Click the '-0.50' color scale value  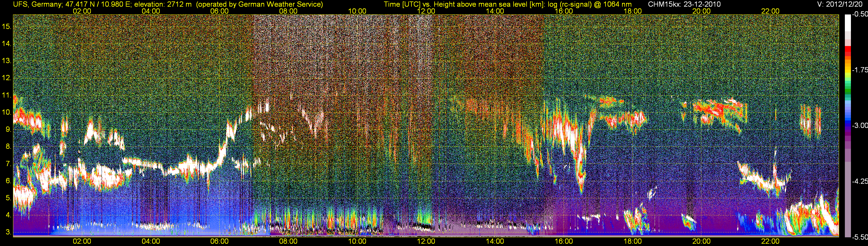click(x=860, y=14)
